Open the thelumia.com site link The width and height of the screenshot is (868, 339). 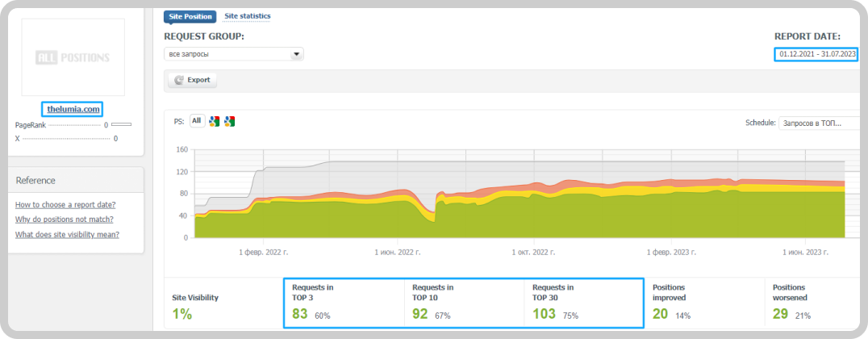coord(73,109)
